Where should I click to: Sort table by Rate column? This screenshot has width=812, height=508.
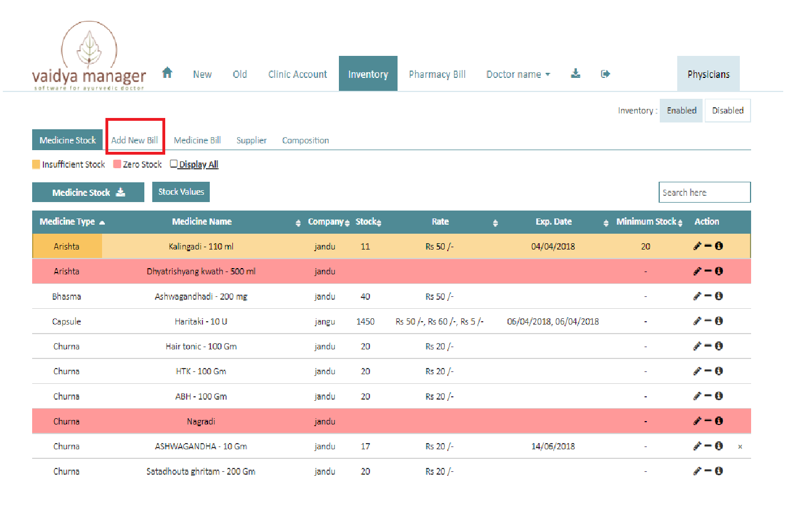click(440, 222)
